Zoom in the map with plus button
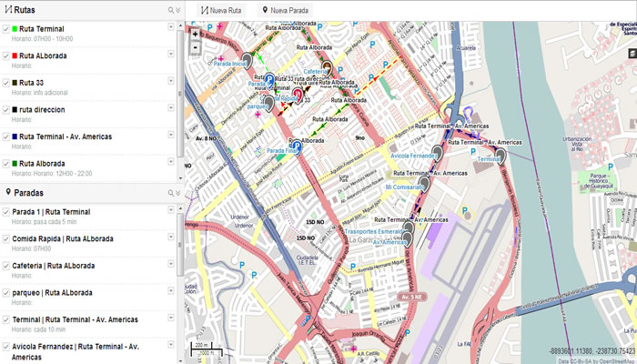 (x=196, y=35)
